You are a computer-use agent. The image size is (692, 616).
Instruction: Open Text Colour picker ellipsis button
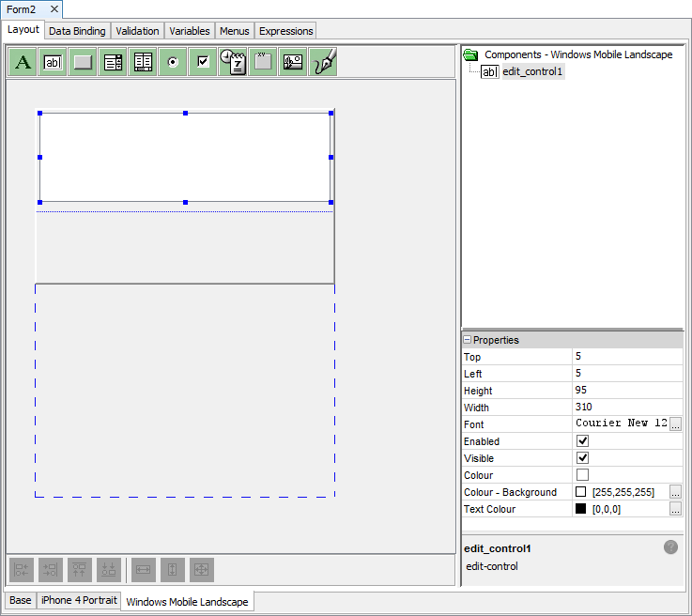coord(675,509)
